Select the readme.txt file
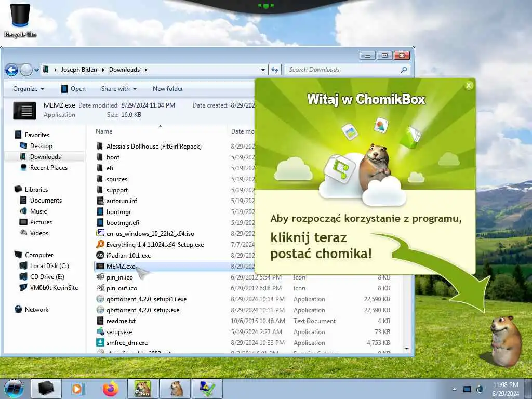This screenshot has width=532, height=399. tap(121, 321)
